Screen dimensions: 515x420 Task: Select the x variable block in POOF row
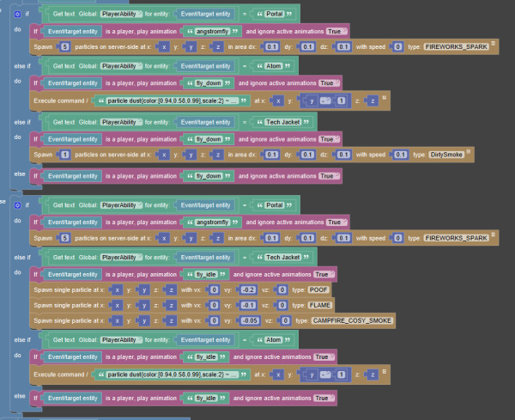pyautogui.click(x=118, y=289)
